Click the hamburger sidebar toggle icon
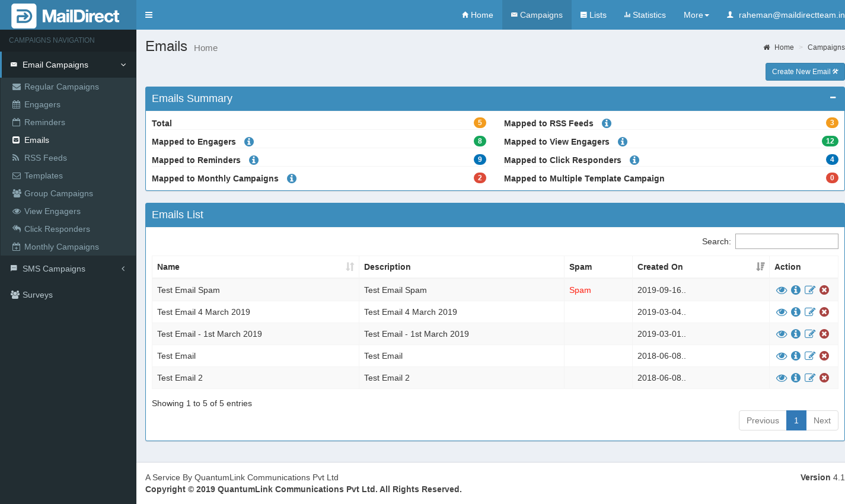 149,15
